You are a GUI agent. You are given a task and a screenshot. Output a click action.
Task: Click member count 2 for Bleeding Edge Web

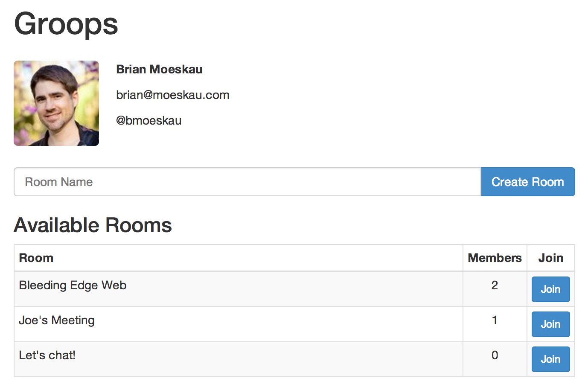495,285
